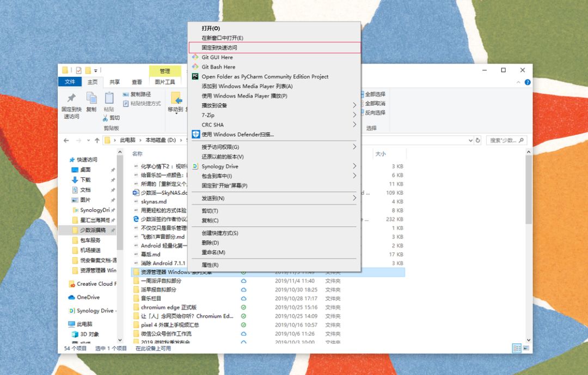
Task: Click Paste Shortcut (粘贴快捷方式) in ribbon
Action: pos(142,103)
